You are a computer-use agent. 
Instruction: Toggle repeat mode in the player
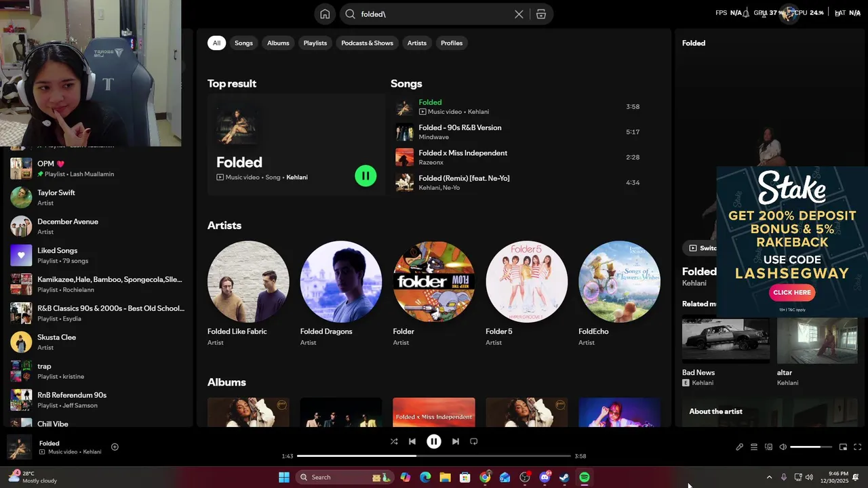tap(474, 441)
